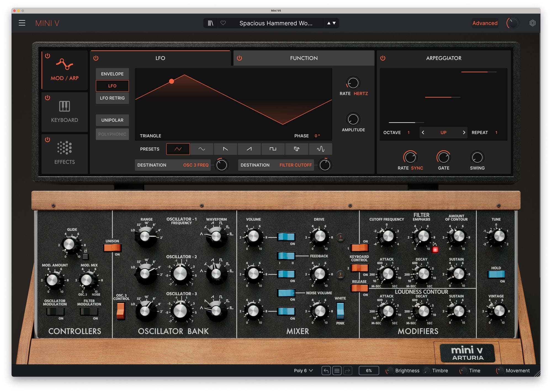Choose the ramp up sawtooth LFO preset
The width and height of the screenshot is (552, 392).
pyautogui.click(x=249, y=149)
